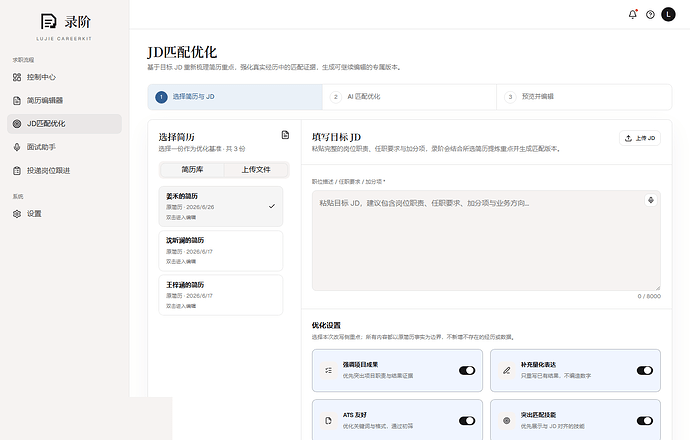Go to step 2 AI 匹配优化
Viewport: 690px width, 440px height.
(x=409, y=97)
